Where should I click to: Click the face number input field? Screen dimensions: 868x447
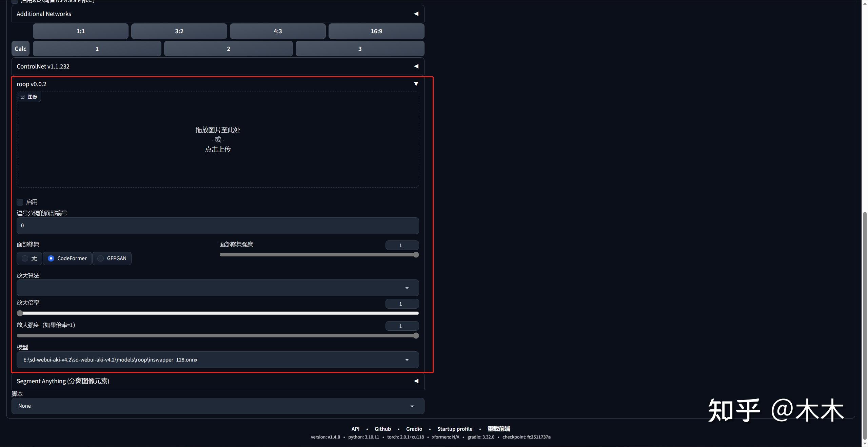217,226
